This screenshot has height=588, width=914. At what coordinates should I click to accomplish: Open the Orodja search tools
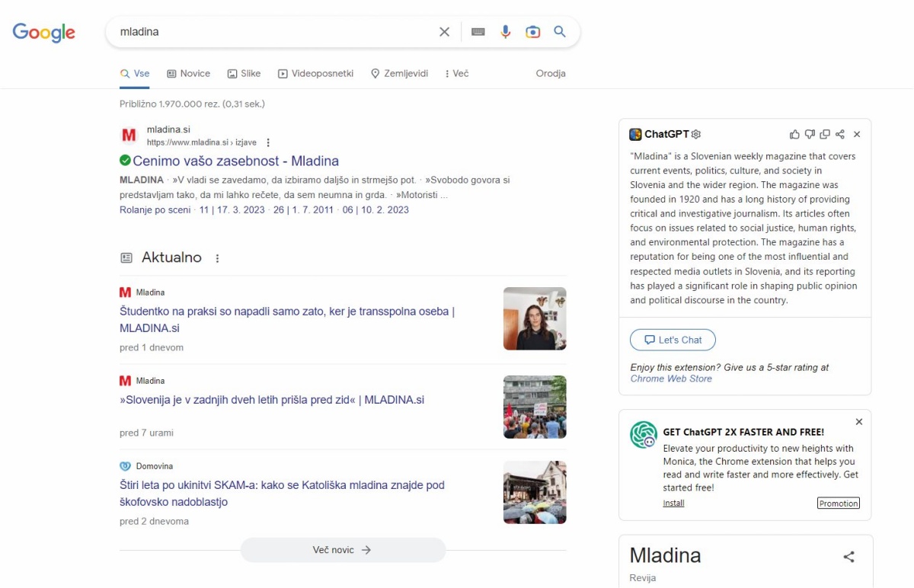(x=551, y=74)
